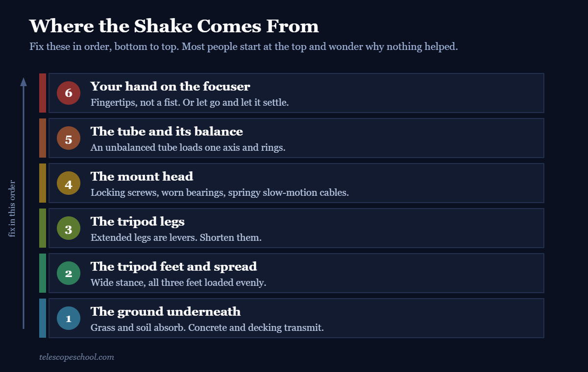Click the red color bar beside item 6
This screenshot has height=372, width=588.
coord(43,93)
